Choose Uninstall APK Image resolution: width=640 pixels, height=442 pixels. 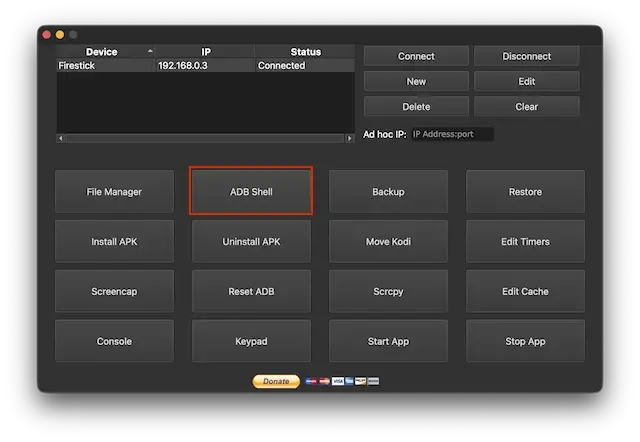251,242
